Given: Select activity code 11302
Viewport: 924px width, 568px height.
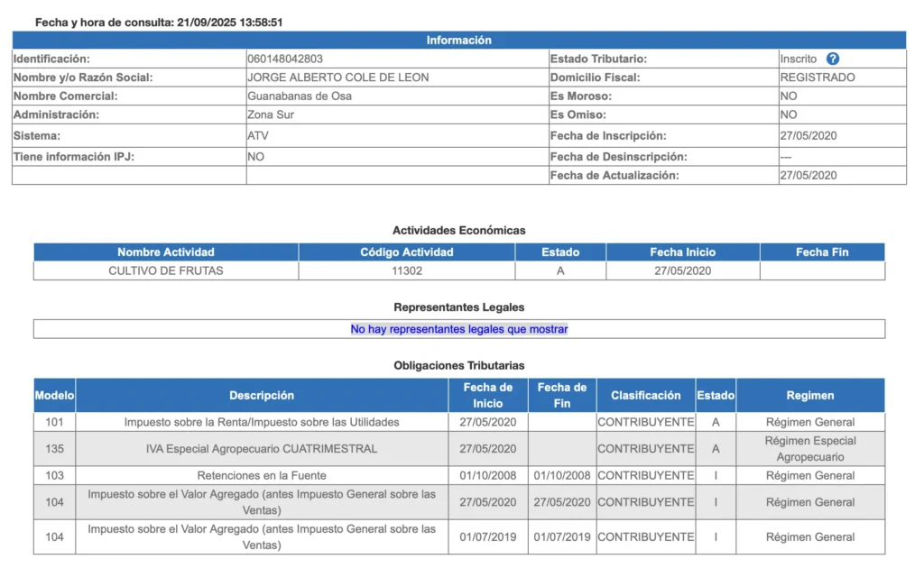Looking at the screenshot, I should [407, 270].
